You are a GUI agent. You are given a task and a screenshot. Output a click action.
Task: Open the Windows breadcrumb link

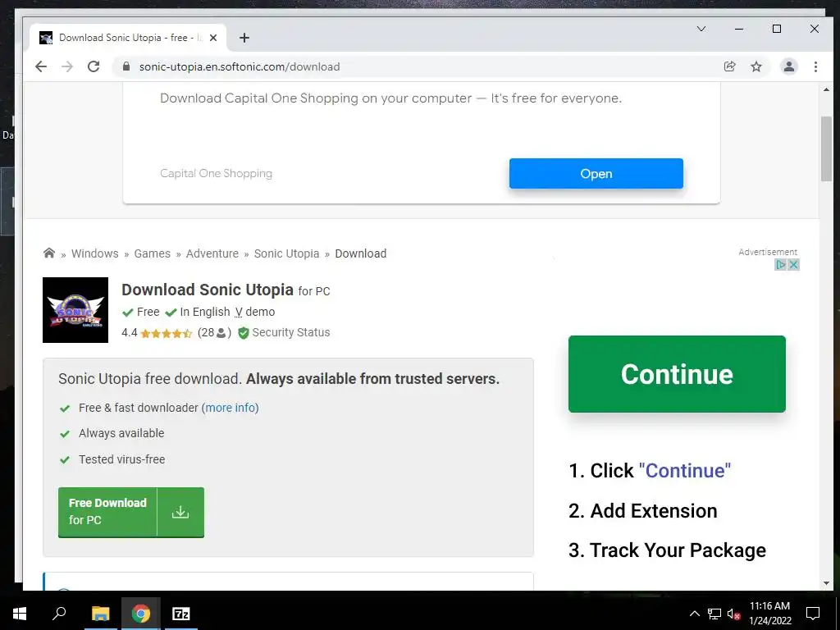point(95,253)
